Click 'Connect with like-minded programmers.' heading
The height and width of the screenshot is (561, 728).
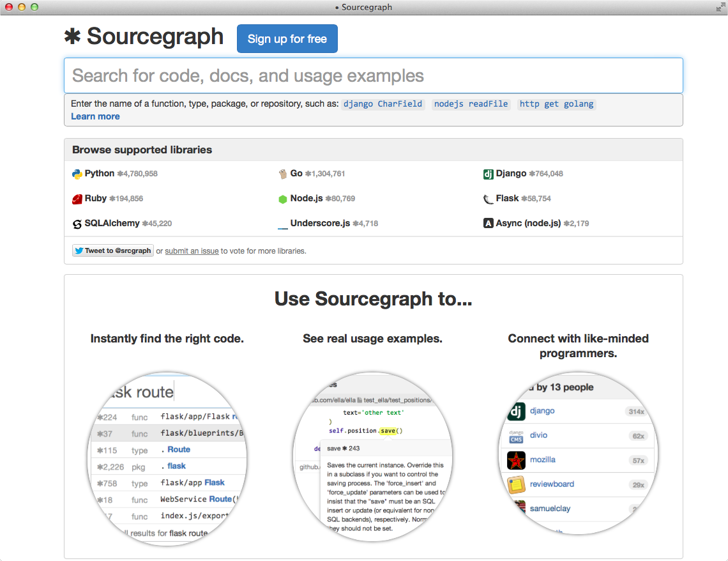(x=579, y=346)
